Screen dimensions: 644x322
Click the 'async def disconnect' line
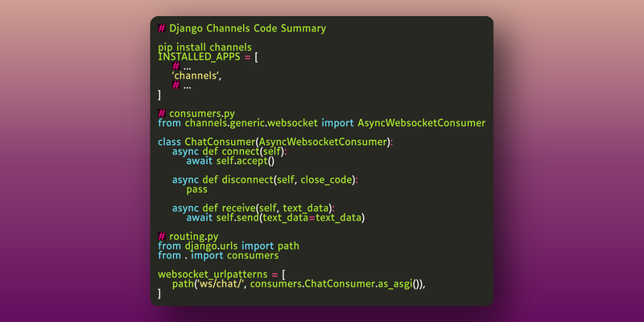(x=265, y=180)
